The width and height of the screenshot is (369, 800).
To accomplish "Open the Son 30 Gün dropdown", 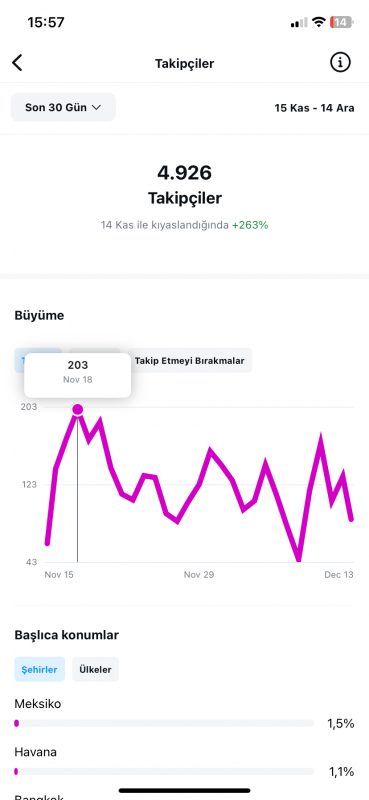I will (x=63, y=108).
